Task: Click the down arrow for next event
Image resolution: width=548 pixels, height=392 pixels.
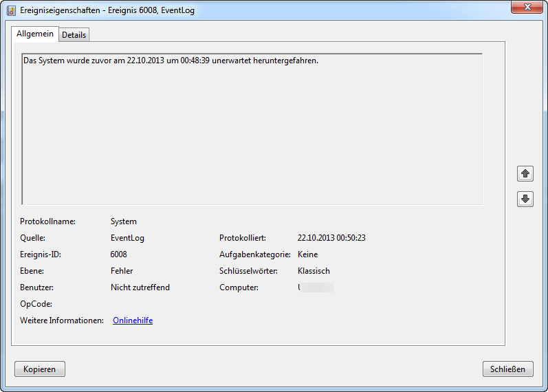Action: click(525, 199)
